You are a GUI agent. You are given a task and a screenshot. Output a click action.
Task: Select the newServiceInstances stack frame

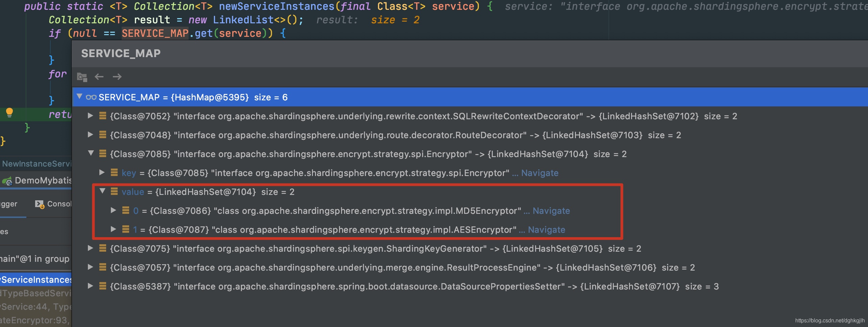(x=36, y=280)
